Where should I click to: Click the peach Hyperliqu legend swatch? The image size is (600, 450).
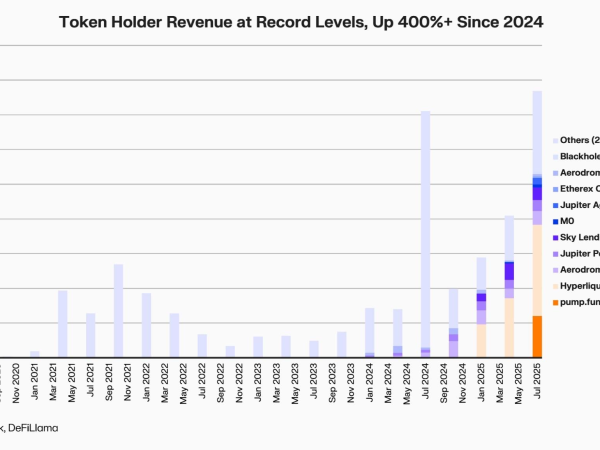pos(556,287)
